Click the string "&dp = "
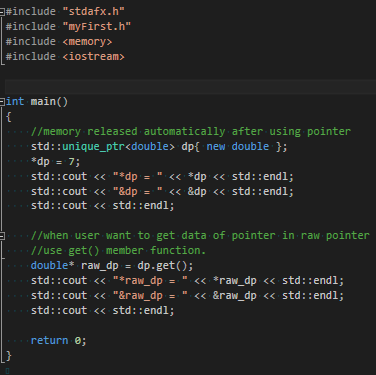This screenshot has width=376, height=375. (138, 191)
